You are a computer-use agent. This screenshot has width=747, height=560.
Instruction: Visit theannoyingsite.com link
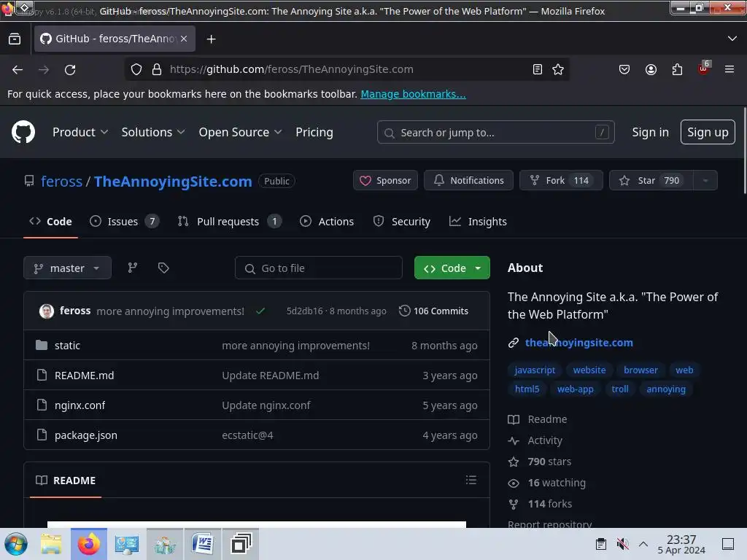pyautogui.click(x=578, y=343)
